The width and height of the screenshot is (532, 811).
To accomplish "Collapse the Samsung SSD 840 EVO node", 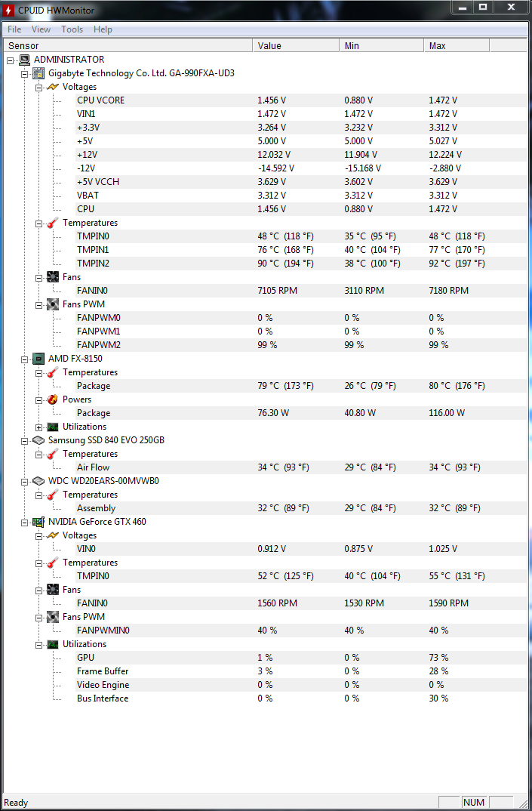I will pos(24,441).
